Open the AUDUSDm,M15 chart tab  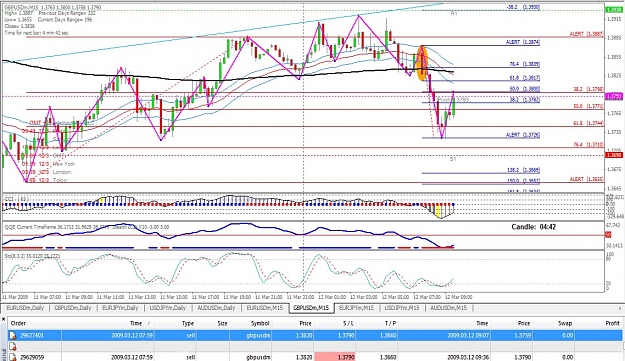[x=448, y=308]
